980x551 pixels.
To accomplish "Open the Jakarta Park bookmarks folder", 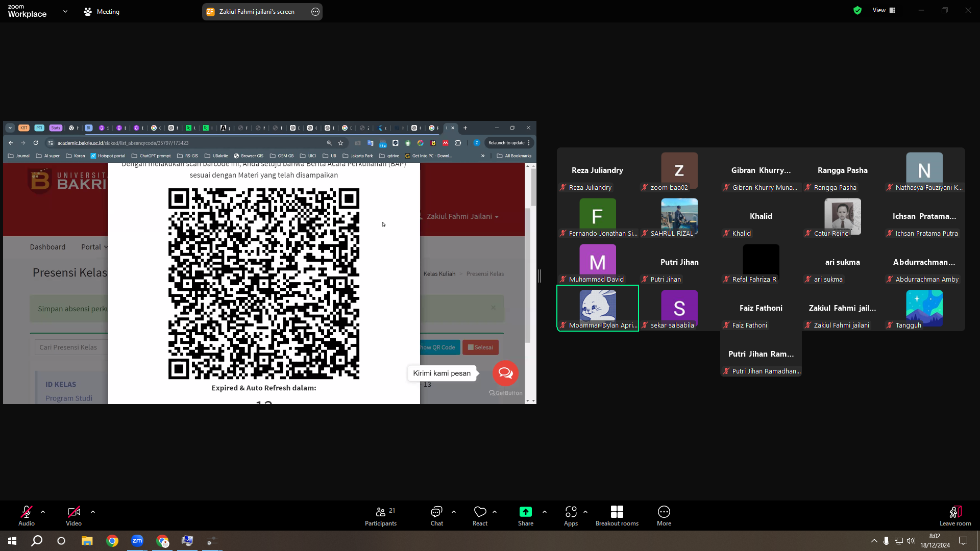I will (x=358, y=156).
